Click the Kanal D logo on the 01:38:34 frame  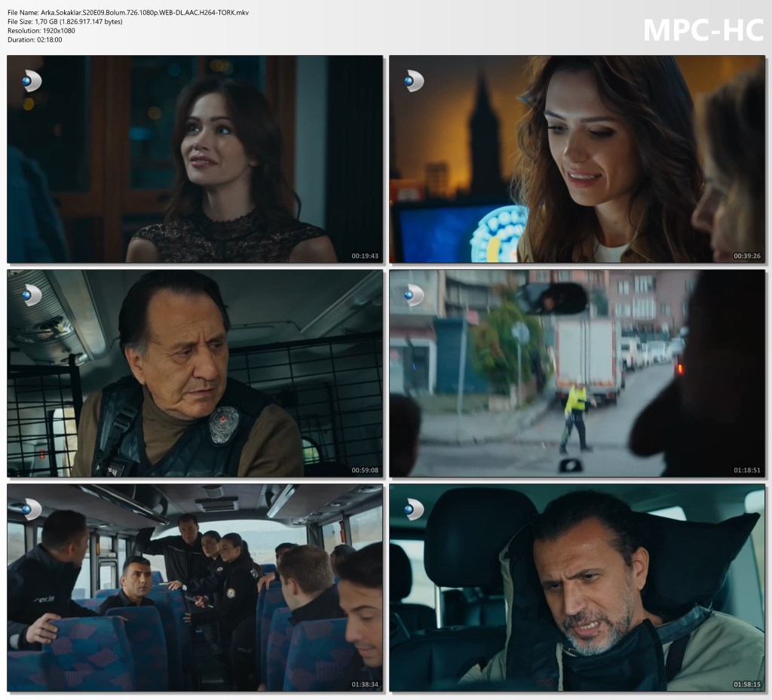[31, 509]
